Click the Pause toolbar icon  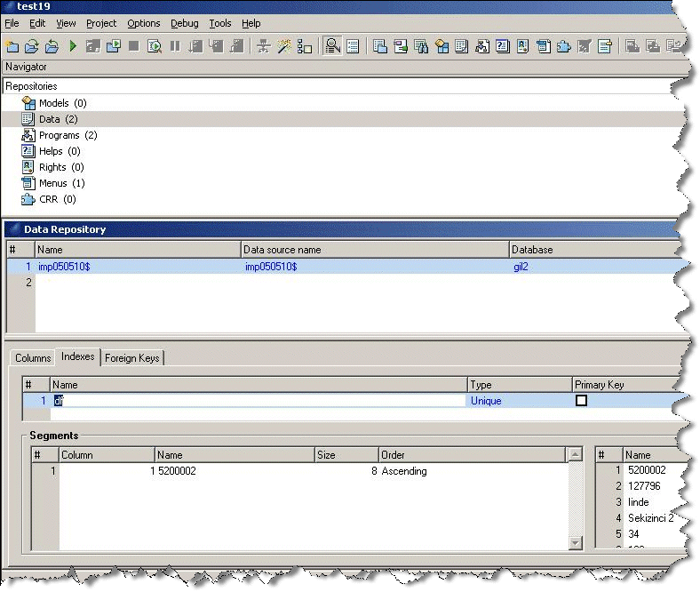click(x=175, y=46)
